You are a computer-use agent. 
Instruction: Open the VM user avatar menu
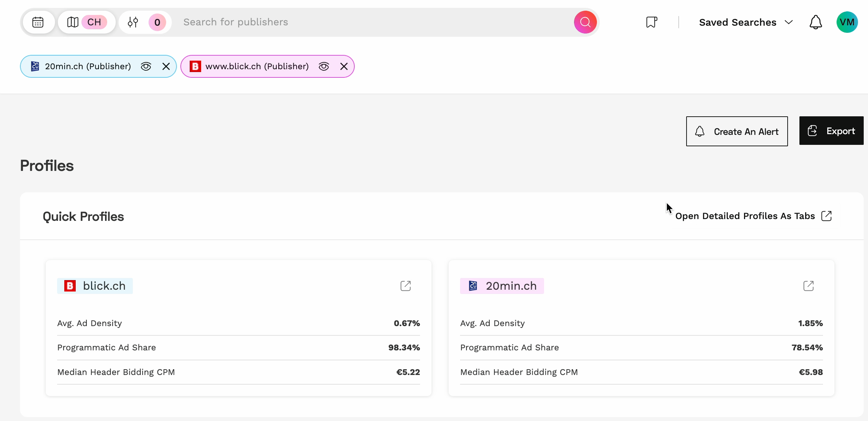pos(847,22)
